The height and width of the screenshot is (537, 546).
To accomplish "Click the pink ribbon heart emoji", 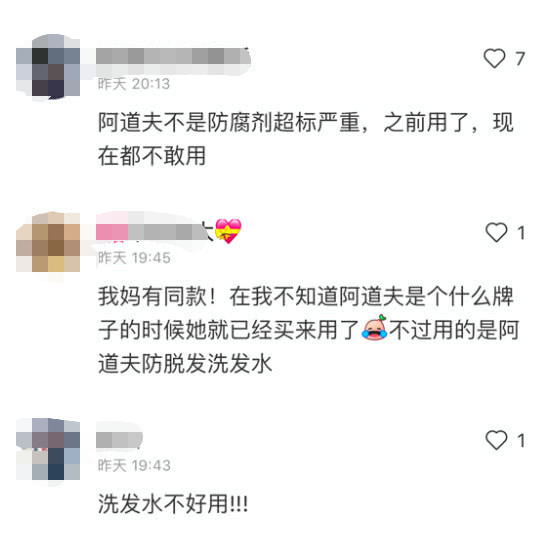I will pos(228,231).
